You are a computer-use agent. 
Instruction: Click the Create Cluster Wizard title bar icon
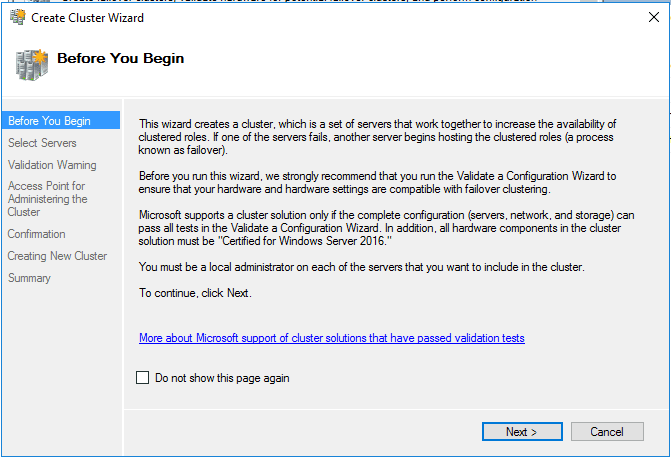point(18,17)
